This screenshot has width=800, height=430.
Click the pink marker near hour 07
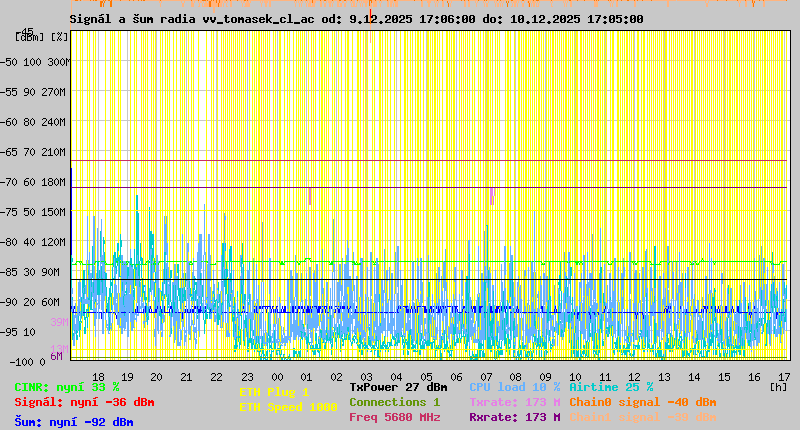point(492,194)
